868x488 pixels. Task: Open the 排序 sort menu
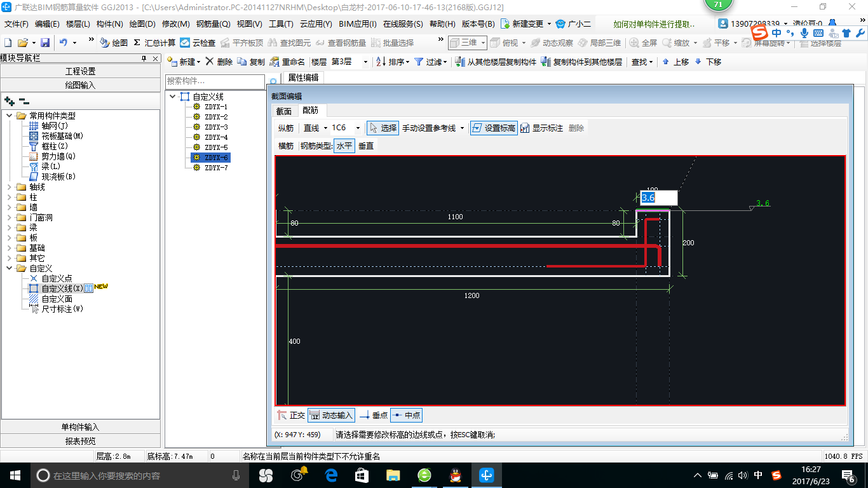point(391,62)
